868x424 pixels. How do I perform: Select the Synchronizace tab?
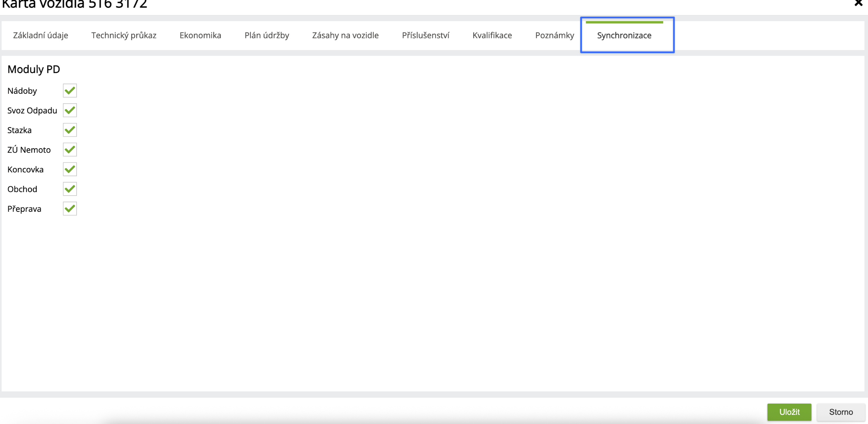[x=624, y=35]
